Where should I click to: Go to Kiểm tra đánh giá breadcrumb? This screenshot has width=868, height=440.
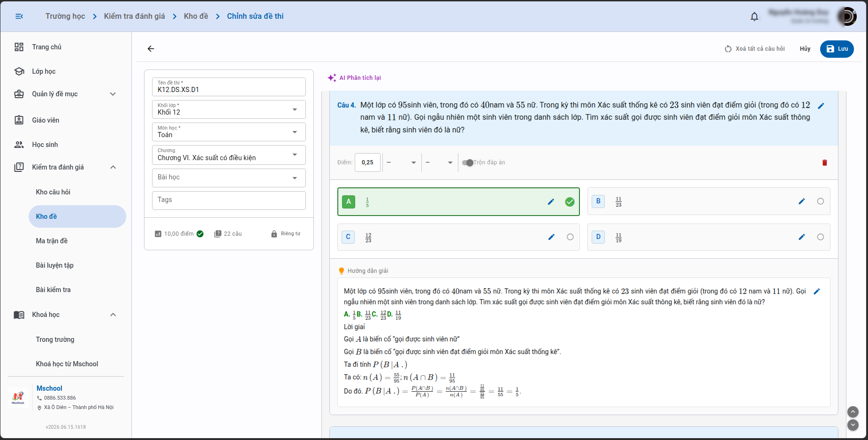134,16
